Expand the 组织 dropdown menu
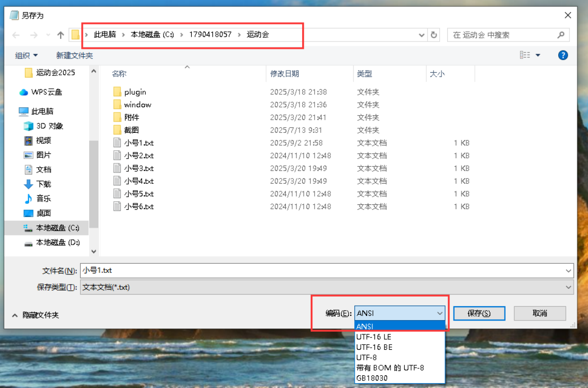588x388 pixels. [x=27, y=56]
